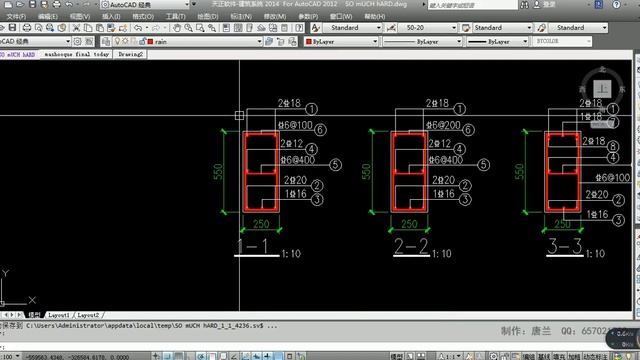The image size is (640, 360).
Task: Select the Pan hand tool
Action: tap(176, 28)
